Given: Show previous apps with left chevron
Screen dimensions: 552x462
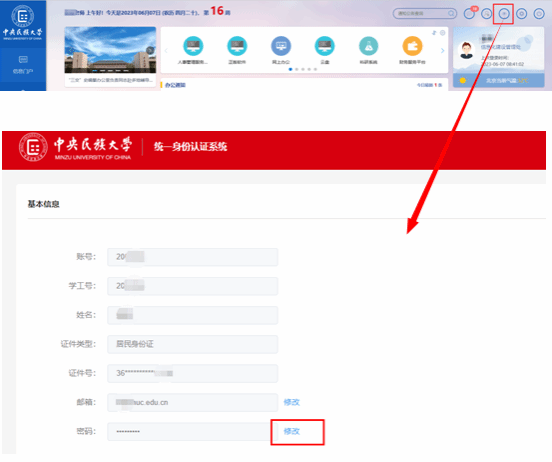Looking at the screenshot, I should pos(166,51).
